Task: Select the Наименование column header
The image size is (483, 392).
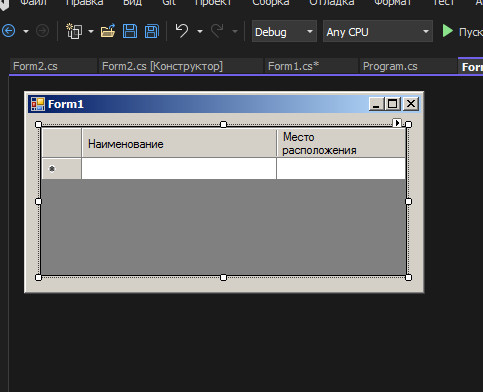Action: click(179, 143)
